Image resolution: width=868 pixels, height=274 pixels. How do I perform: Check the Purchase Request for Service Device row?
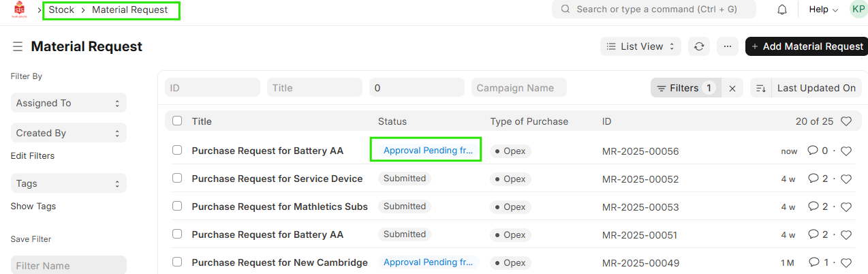pyautogui.click(x=177, y=179)
